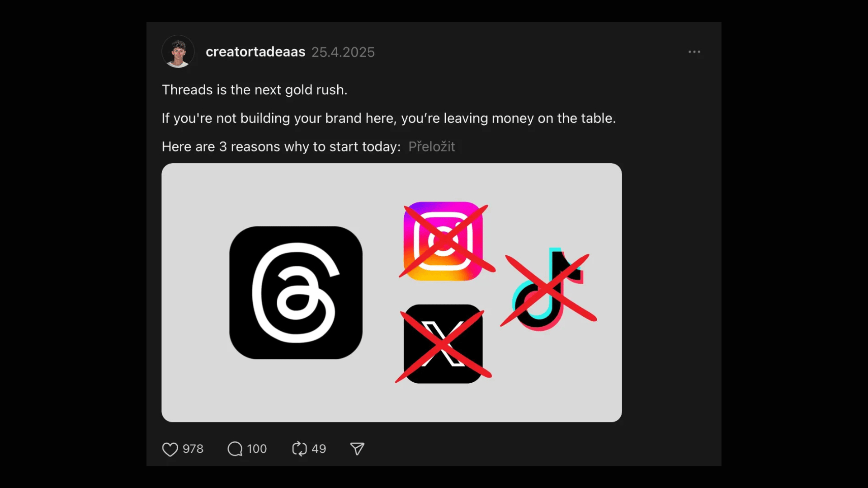View the 49 reposts count
This screenshot has width=868, height=488.
pyautogui.click(x=319, y=449)
